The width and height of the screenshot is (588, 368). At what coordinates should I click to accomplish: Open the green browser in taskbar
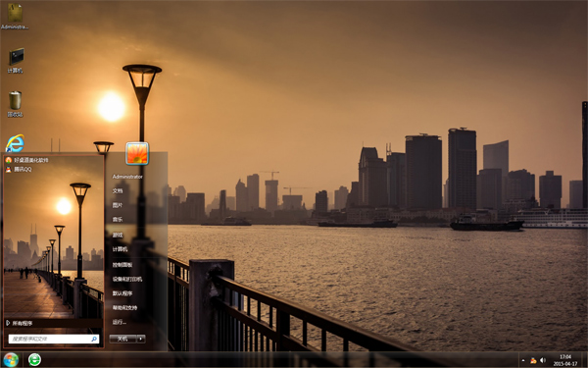(34, 360)
